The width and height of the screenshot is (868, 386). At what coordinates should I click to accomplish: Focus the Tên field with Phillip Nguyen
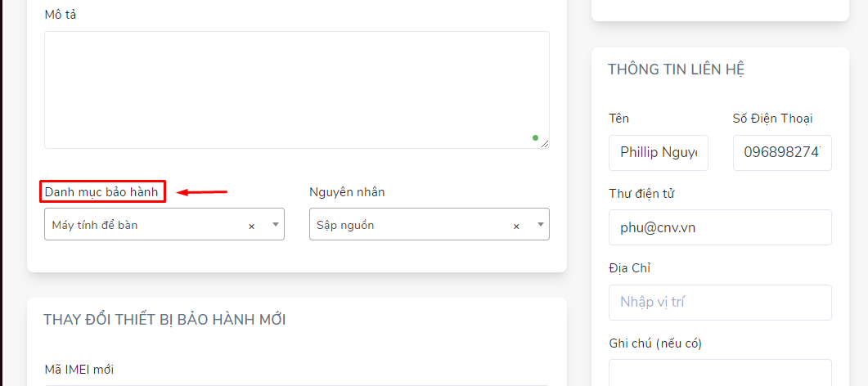tap(659, 153)
